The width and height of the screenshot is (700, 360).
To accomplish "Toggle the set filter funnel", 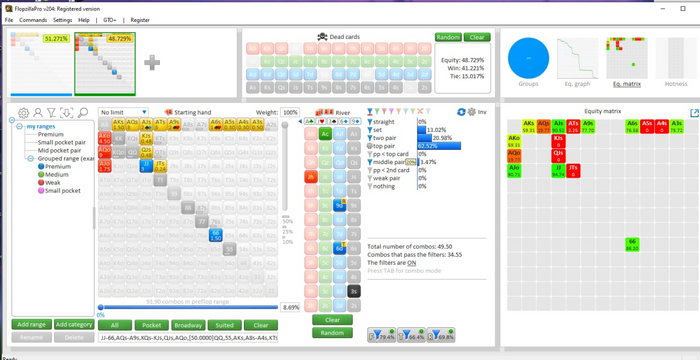I will click(x=369, y=130).
